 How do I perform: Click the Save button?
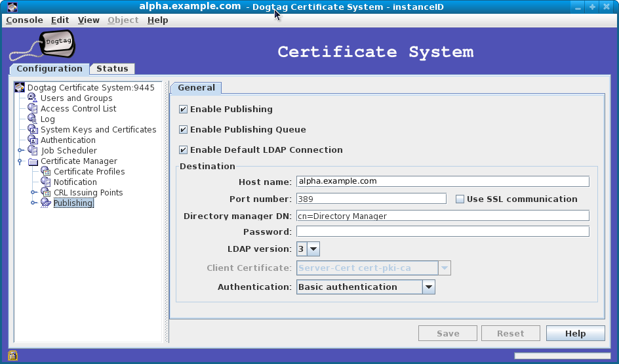448,334
